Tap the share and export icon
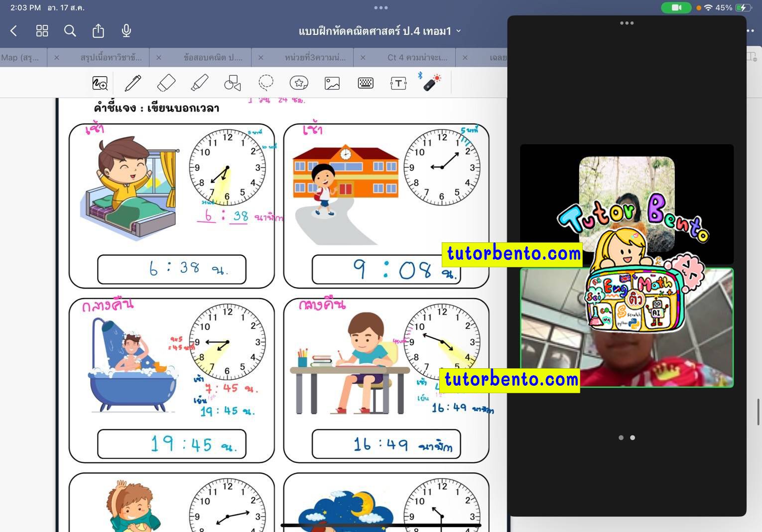Image resolution: width=762 pixels, height=532 pixels. (98, 31)
